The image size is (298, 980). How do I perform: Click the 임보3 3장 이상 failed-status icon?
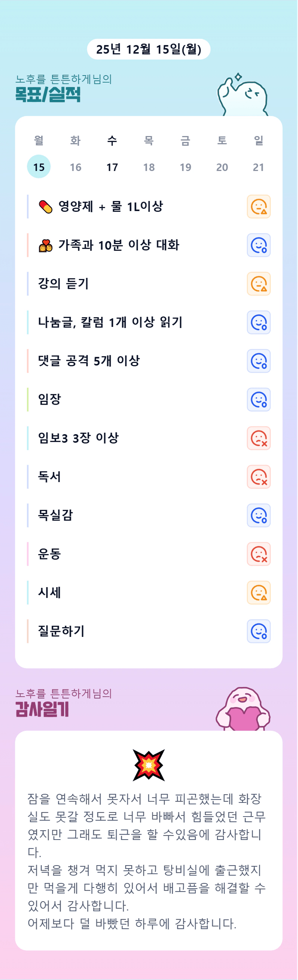pyautogui.click(x=258, y=438)
